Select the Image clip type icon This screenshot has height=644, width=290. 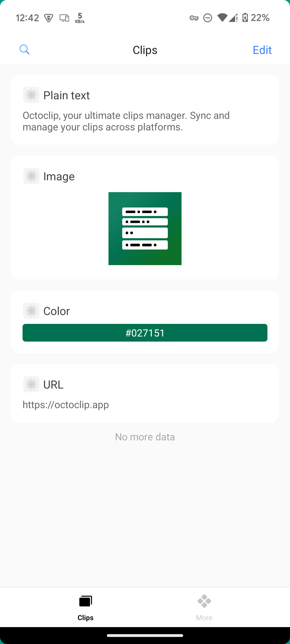(31, 176)
